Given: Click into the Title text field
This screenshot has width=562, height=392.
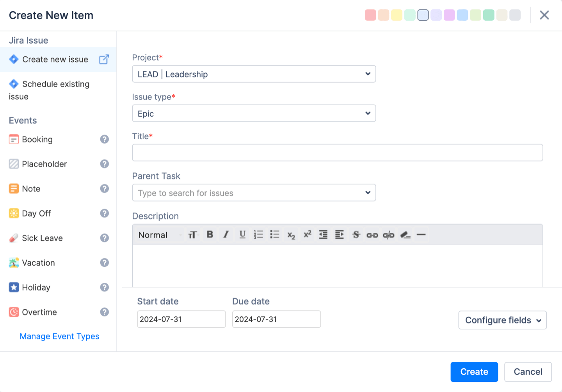Looking at the screenshot, I should tap(337, 153).
